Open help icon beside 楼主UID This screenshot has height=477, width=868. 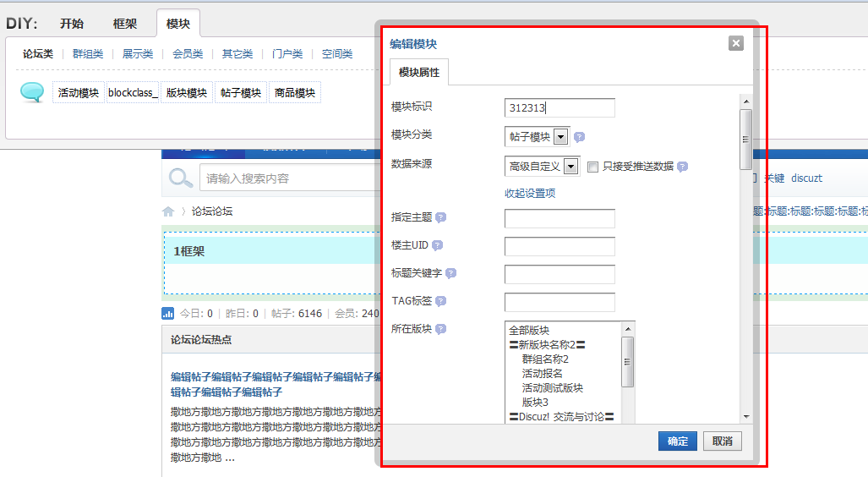click(x=437, y=245)
